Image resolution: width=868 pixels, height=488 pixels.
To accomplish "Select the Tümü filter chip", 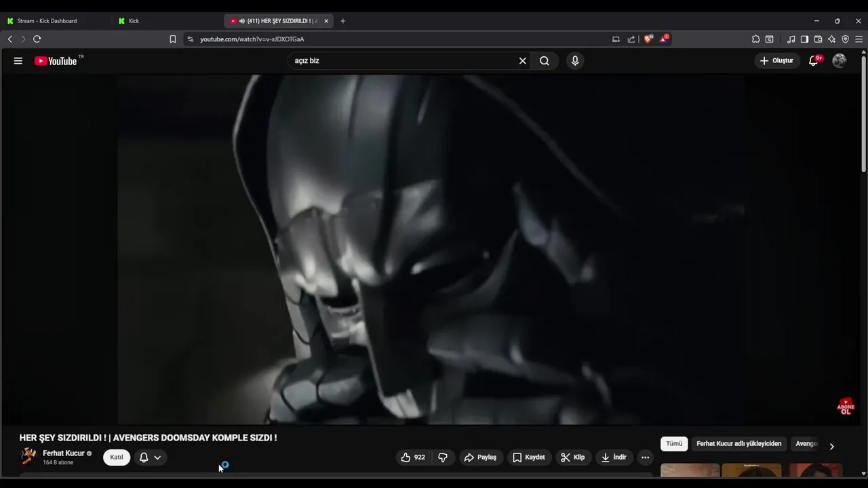I will [674, 444].
